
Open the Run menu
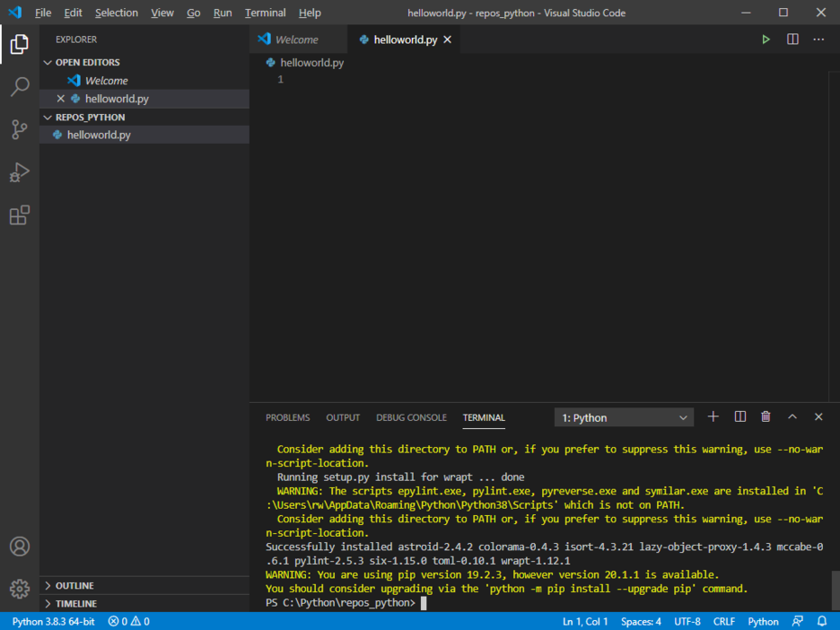point(223,13)
